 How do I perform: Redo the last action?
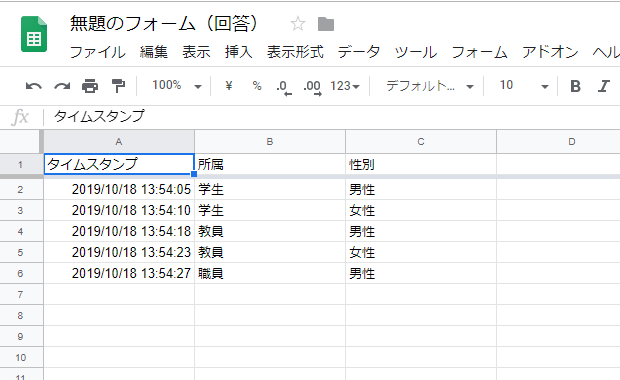pos(62,86)
